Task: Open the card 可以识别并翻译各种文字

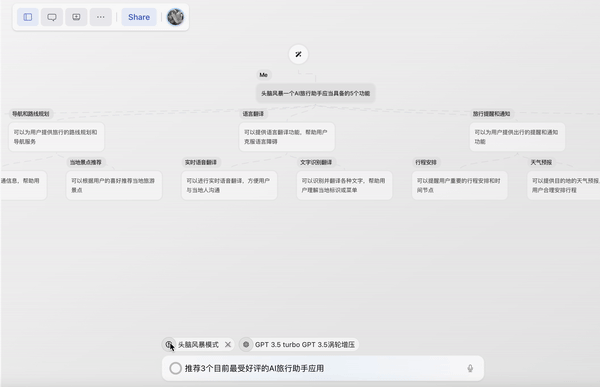Action: pyautogui.click(x=344, y=185)
